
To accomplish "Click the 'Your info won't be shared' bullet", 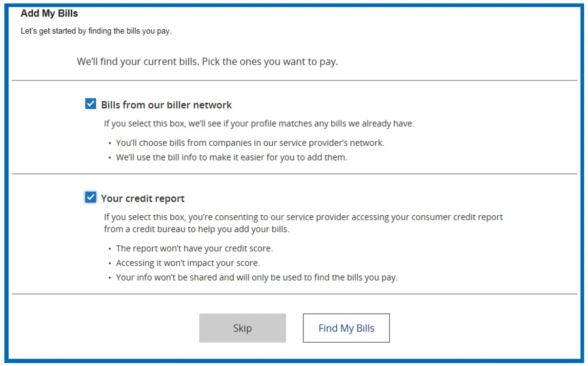I will (257, 278).
